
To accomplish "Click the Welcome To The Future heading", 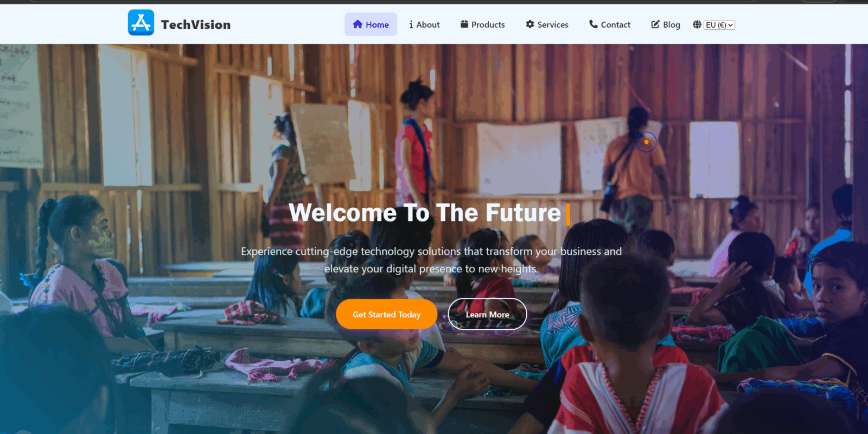I will pos(425,213).
